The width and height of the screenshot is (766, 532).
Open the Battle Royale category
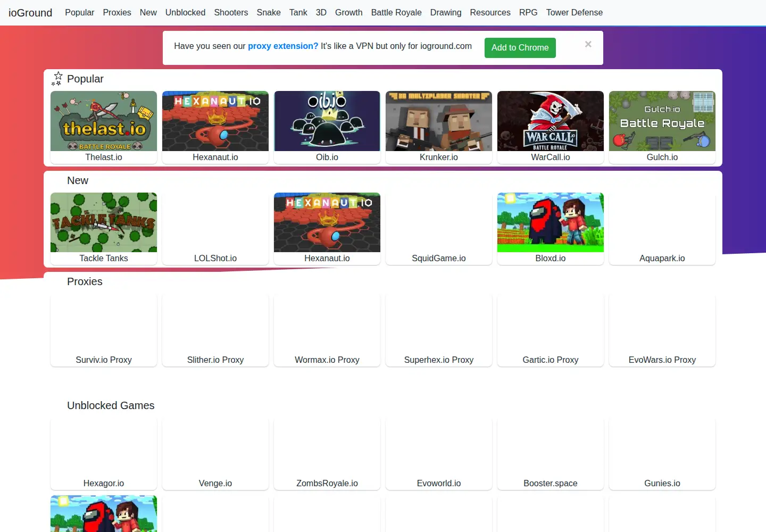coord(396,12)
